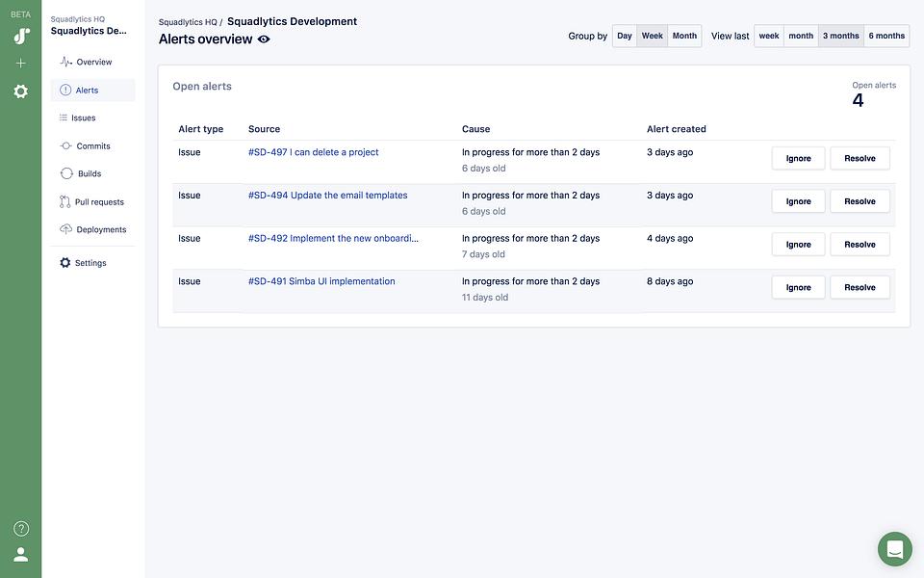
Task: Click the plus add icon in green sidebar
Action: (x=20, y=64)
